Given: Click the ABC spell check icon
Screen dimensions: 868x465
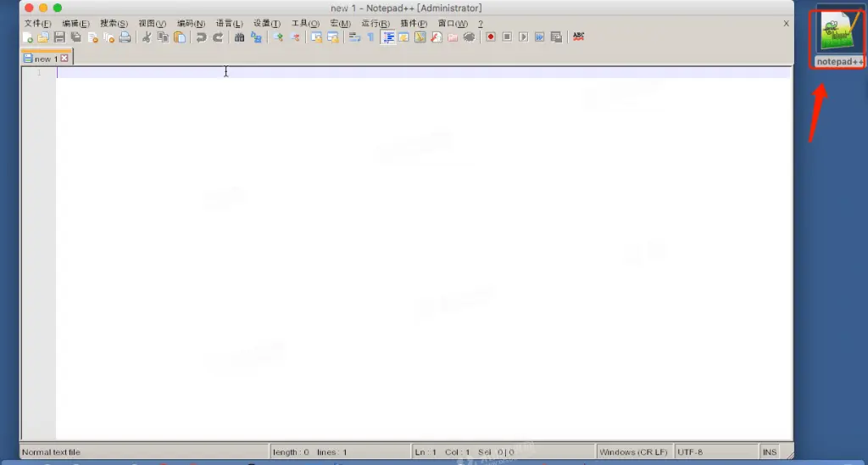Looking at the screenshot, I should 578,36.
